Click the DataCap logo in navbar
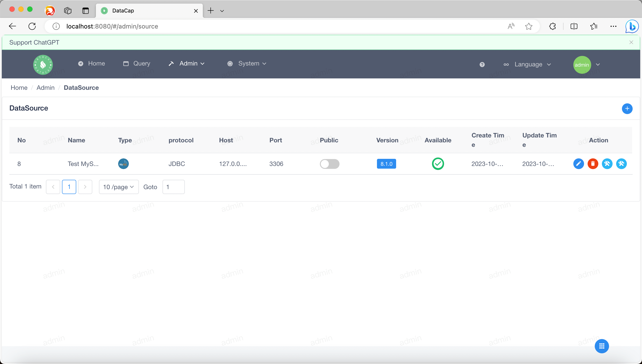 coord(43,65)
